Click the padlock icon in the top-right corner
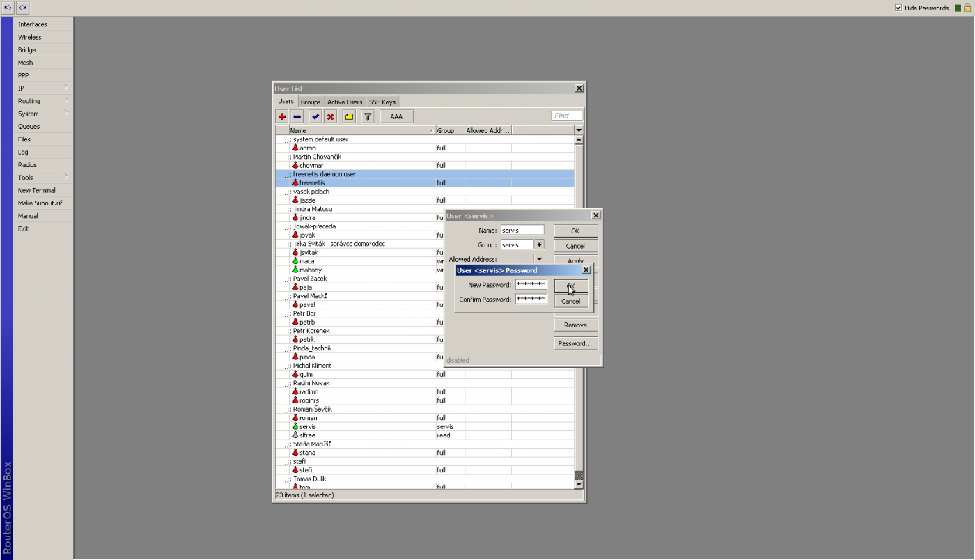 pyautogui.click(x=967, y=8)
